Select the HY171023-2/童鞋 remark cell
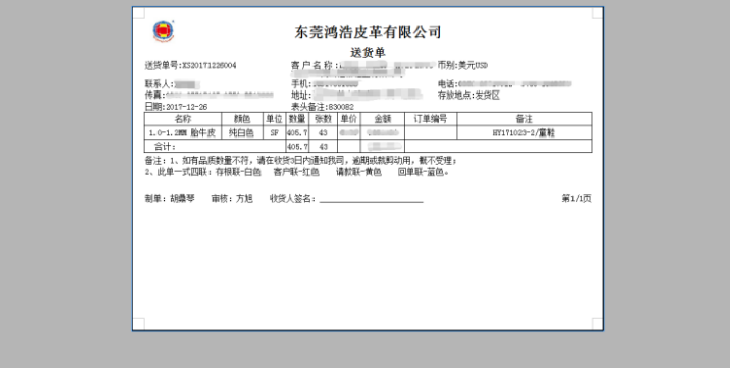This screenshot has height=368, width=730. pyautogui.click(x=524, y=133)
